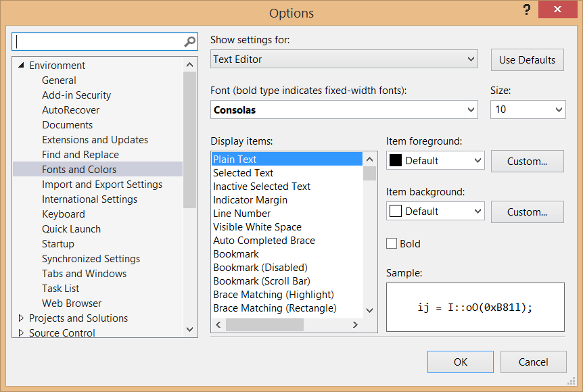
Task: Select Web Browser in the tree
Action: 72,303
